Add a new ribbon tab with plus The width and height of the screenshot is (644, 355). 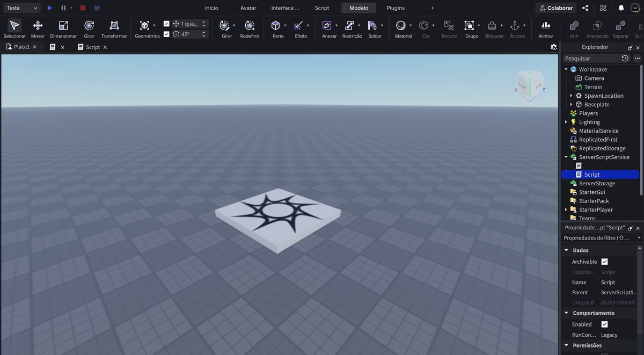click(x=433, y=8)
